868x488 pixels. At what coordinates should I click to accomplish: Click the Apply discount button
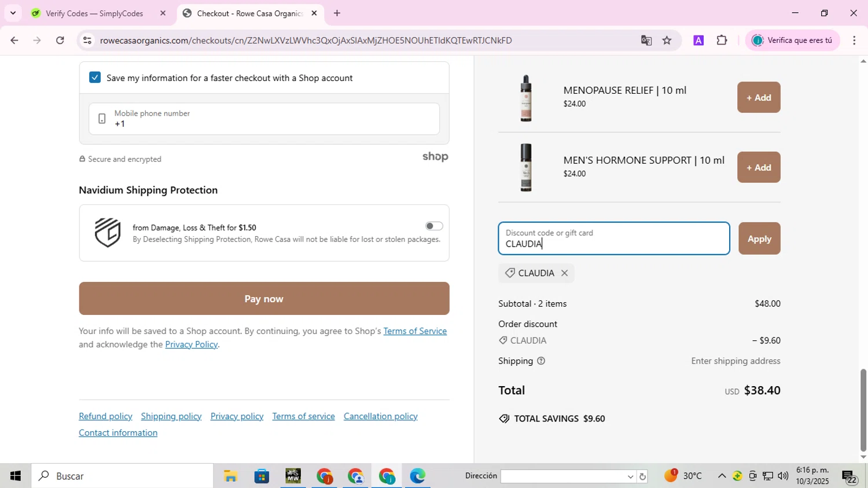point(759,239)
